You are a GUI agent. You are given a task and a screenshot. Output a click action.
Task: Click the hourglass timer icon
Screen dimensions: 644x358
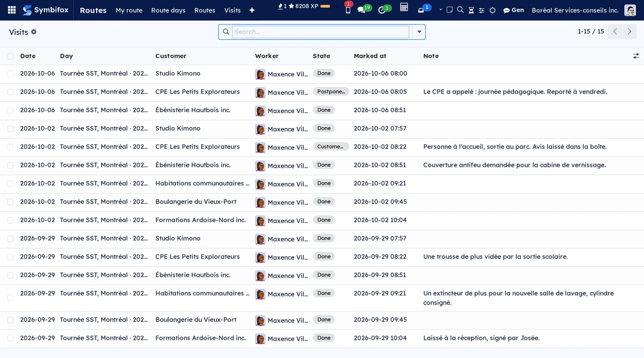[471, 10]
